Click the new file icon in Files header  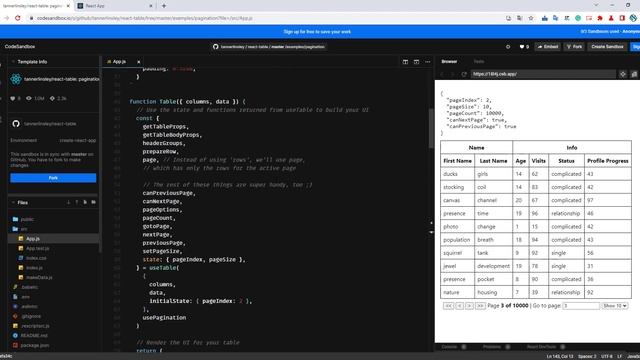point(85,202)
